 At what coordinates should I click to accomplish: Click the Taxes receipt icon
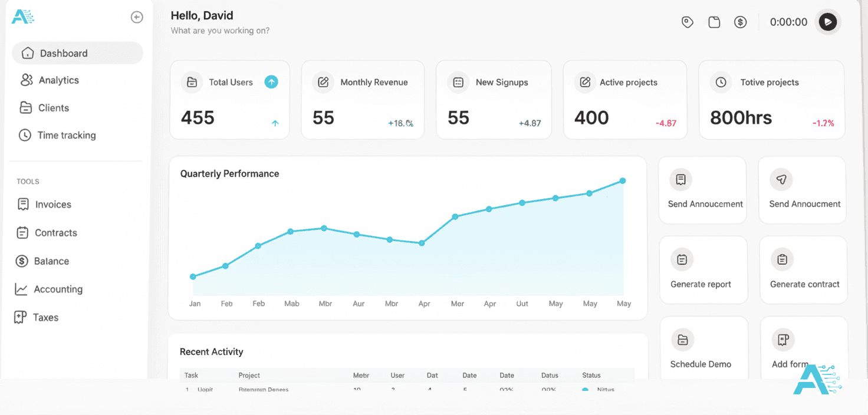[22, 317]
